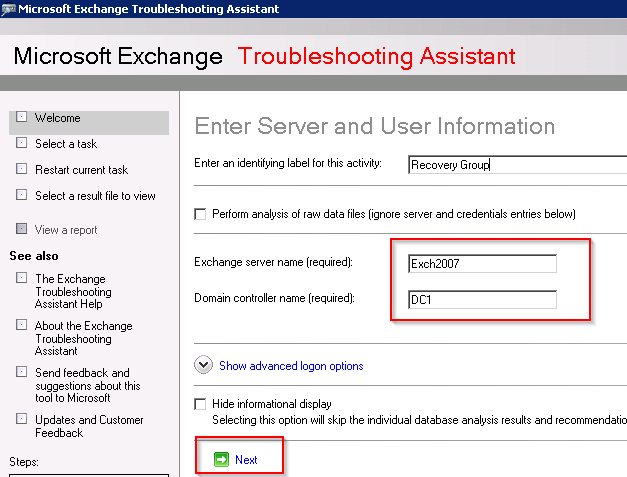
Task: Click the bullet icon beside Welcome
Action: [x=21, y=117]
